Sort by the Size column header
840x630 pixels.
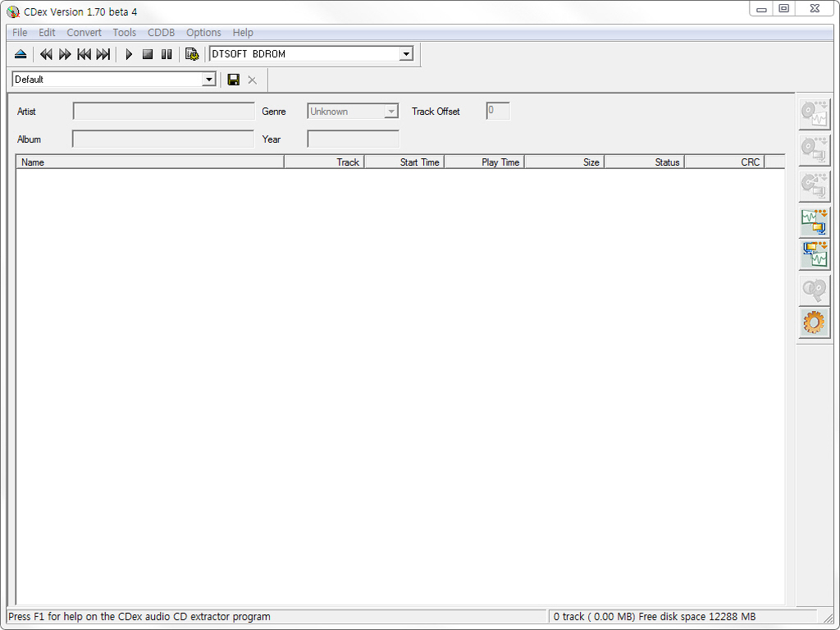[x=564, y=162]
